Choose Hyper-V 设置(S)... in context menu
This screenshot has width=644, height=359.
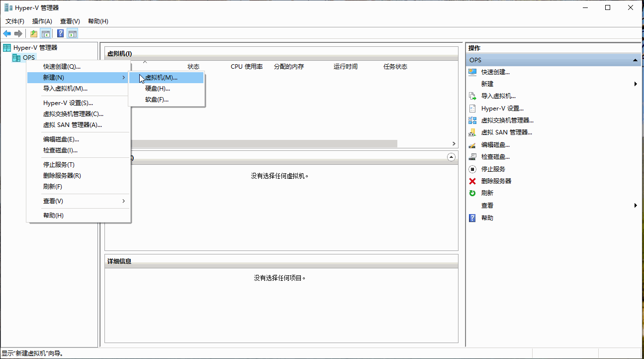[x=79, y=103]
